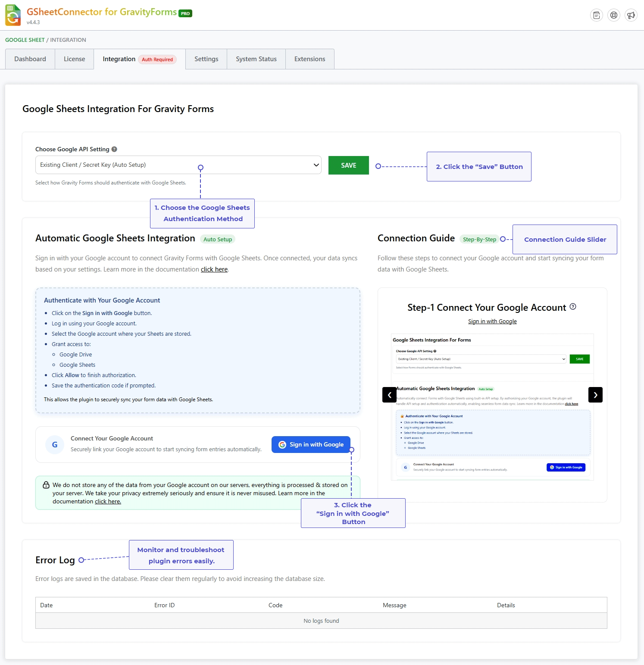Click 'Connect Your Google Account' card title
Image resolution: width=644 pixels, height=665 pixels.
click(x=112, y=438)
